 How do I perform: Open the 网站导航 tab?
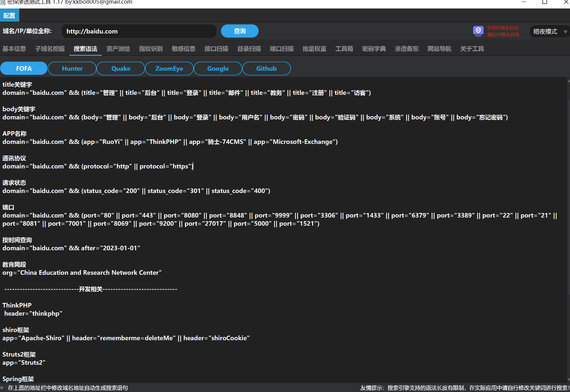point(439,49)
